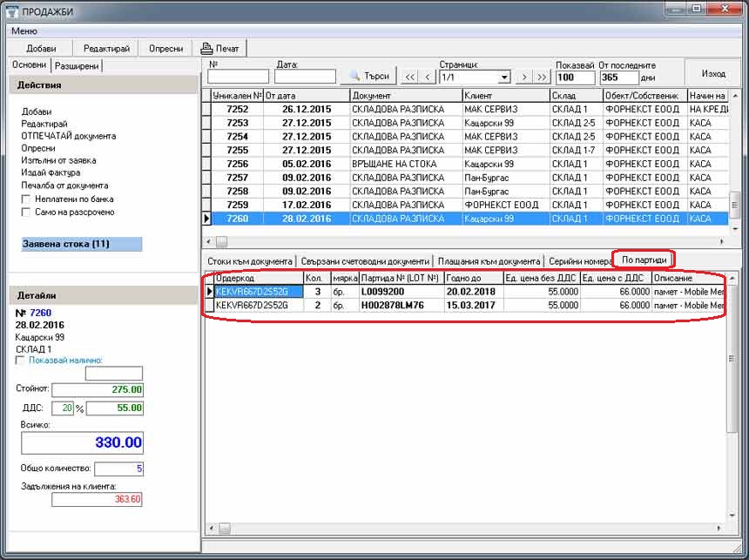Viewport: 749px width, 560px height.
Task: Open the Меню menu
Action: (24, 31)
